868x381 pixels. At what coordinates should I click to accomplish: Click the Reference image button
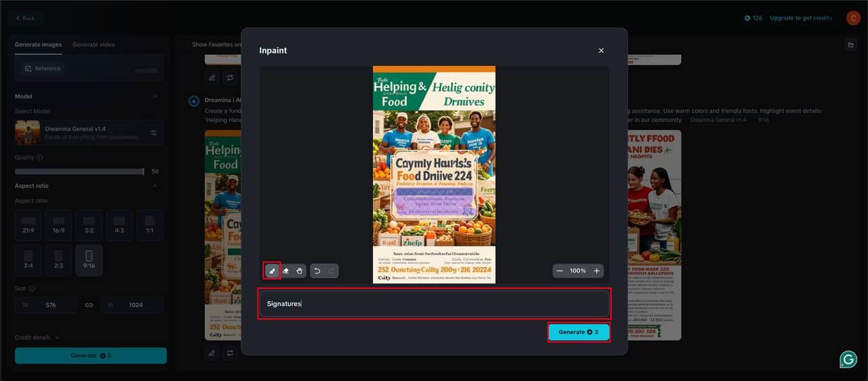[x=41, y=68]
